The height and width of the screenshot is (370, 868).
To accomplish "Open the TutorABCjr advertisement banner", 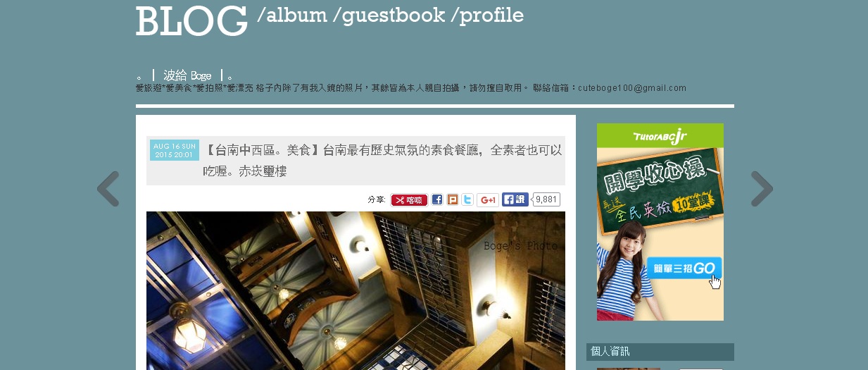I will [x=660, y=222].
